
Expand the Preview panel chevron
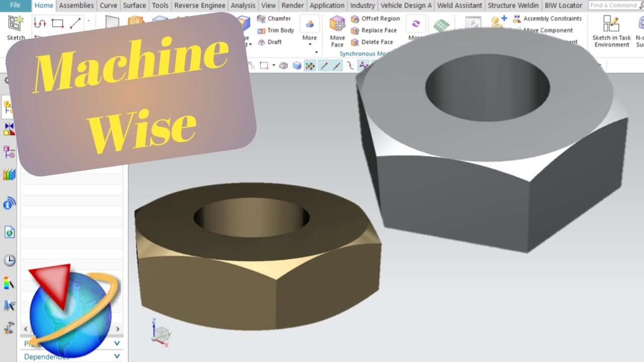pyautogui.click(x=117, y=343)
